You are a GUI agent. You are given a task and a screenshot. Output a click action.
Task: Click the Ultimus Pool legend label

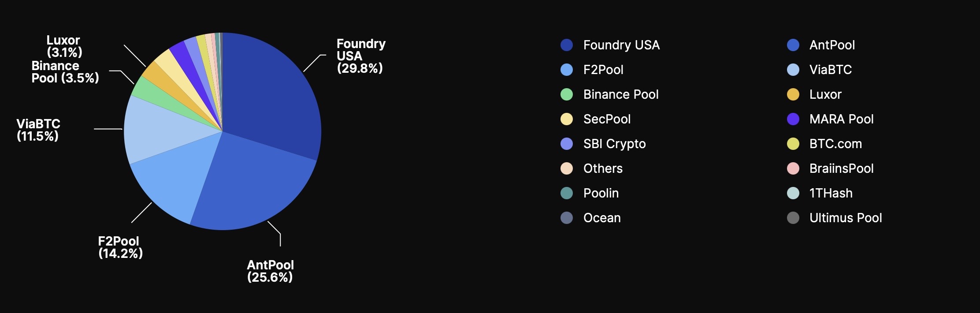[845, 218]
